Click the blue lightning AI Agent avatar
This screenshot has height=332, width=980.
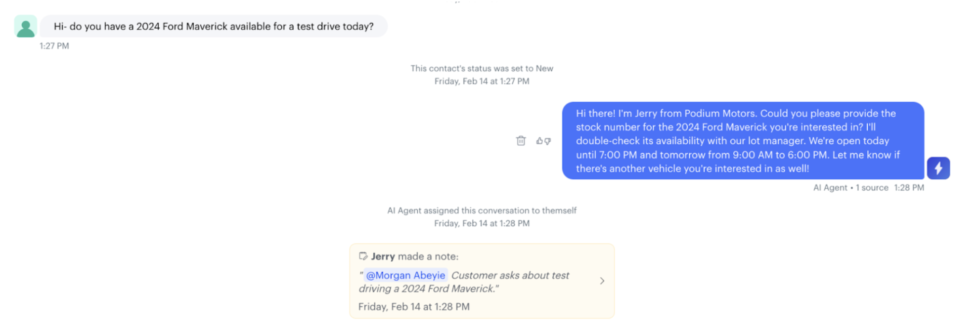click(x=938, y=168)
